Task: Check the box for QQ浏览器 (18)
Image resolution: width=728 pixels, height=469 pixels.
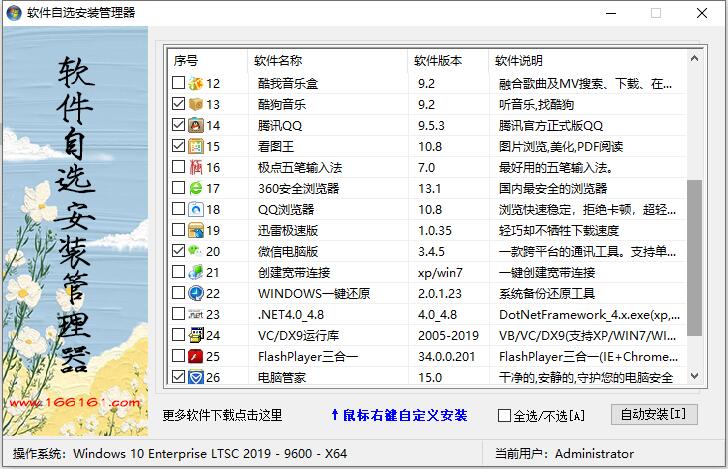Action: (178, 208)
